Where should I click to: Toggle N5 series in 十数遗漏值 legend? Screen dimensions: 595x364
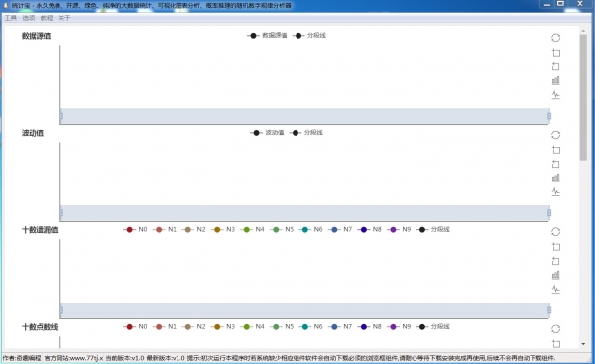282,230
